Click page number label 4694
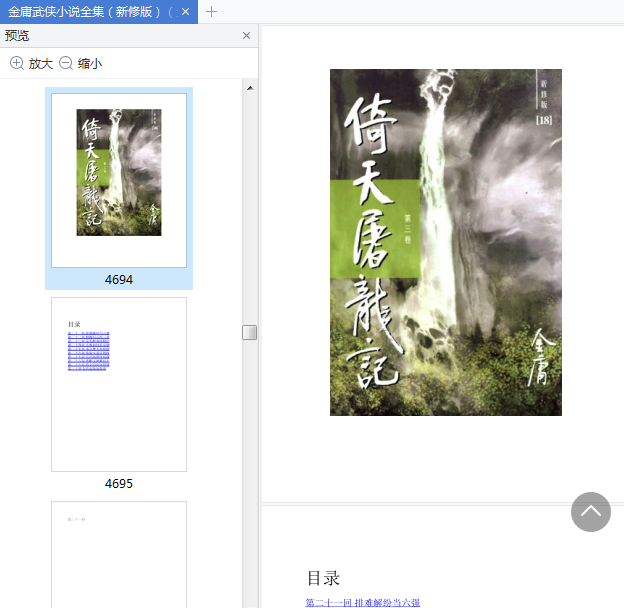Screen dimensions: 624x608 point(119,280)
